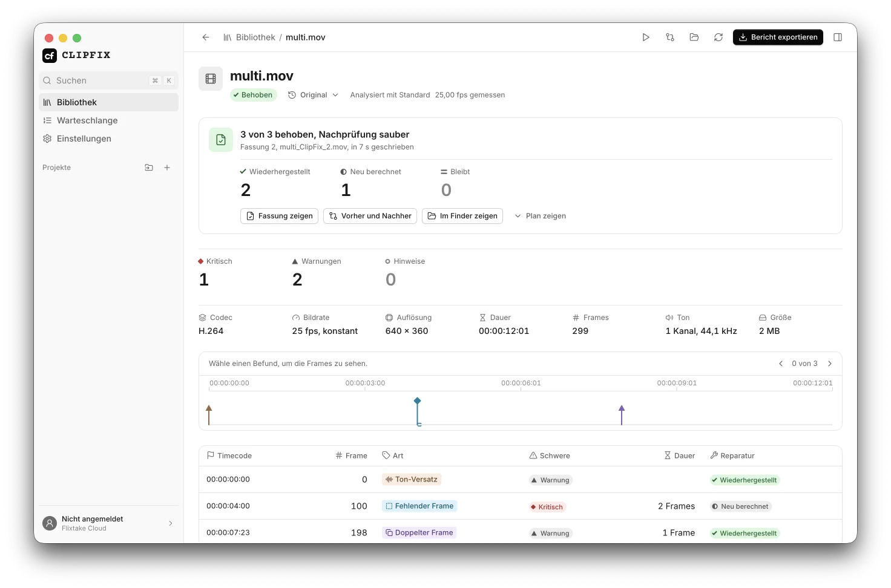This screenshot has height=588, width=891.
Task: Open Bibliothek breadcrumb link
Action: 255,38
